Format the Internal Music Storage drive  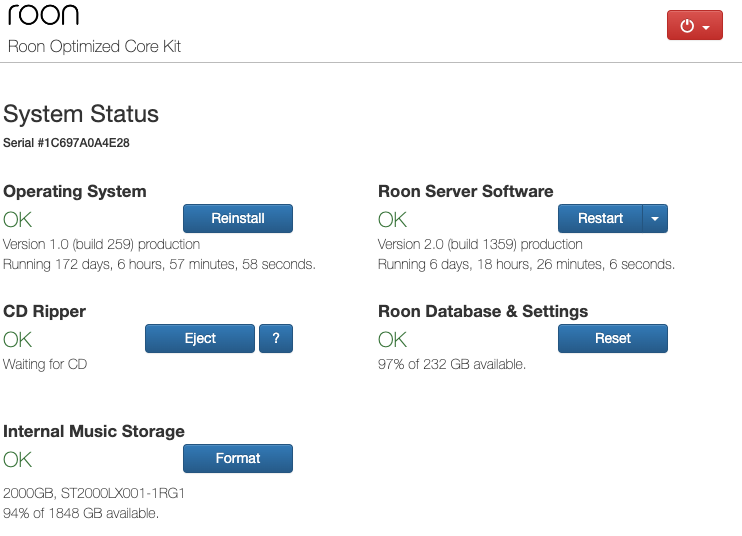pos(238,458)
